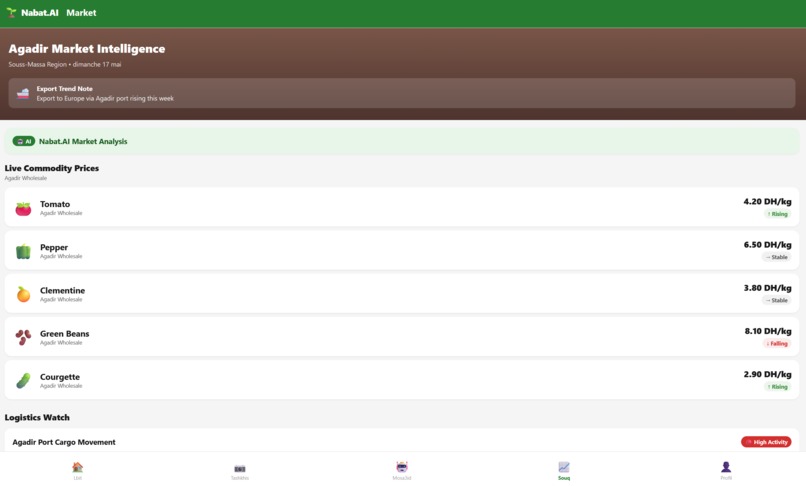
Task: Click the Rising badge on Tomato row
Action: [x=777, y=214]
